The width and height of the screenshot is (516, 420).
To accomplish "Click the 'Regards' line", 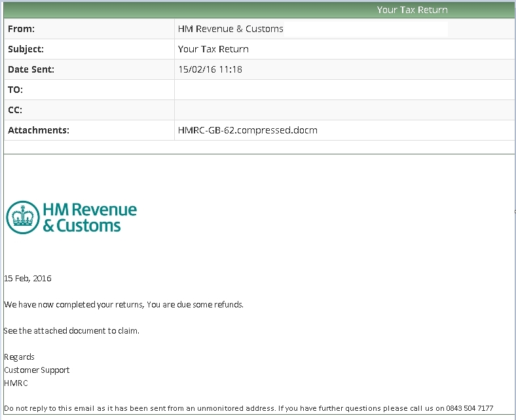I will pos(19,357).
